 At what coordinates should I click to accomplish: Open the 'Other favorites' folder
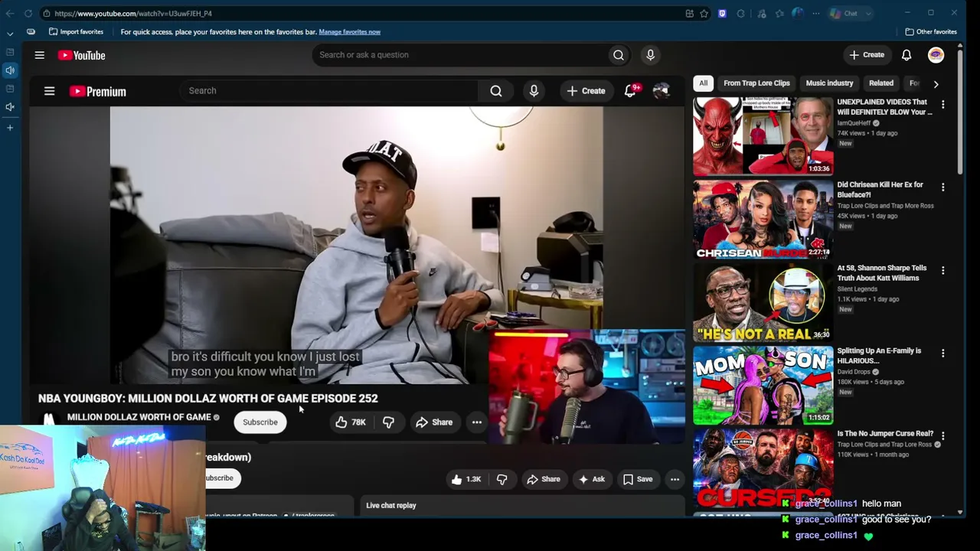tap(931, 32)
